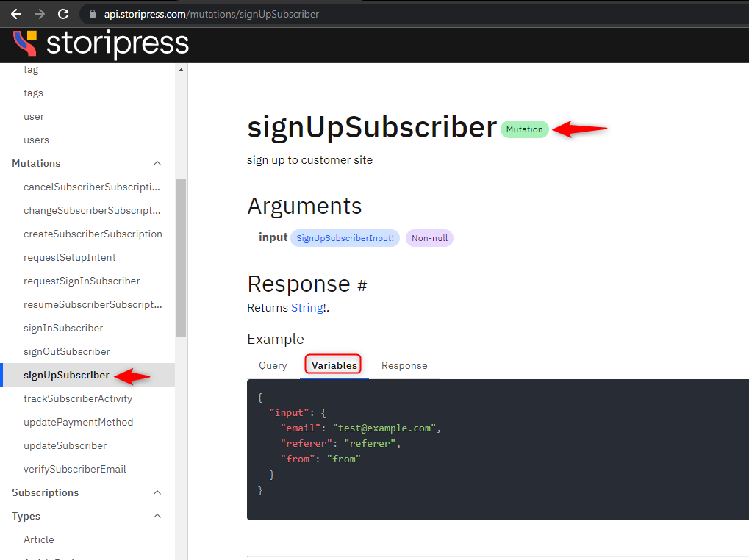Open updateSubscriber mutation
This screenshot has width=749, height=560.
(x=65, y=445)
